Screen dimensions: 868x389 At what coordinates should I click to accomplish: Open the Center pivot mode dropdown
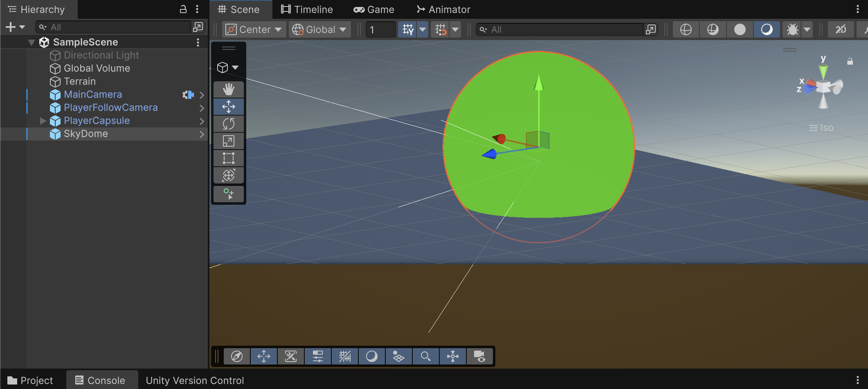[254, 29]
